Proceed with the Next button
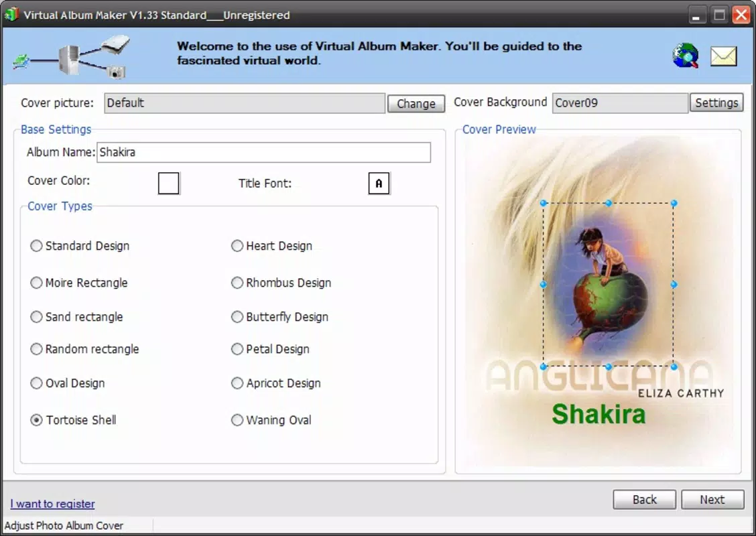The height and width of the screenshot is (536, 756). coord(712,499)
